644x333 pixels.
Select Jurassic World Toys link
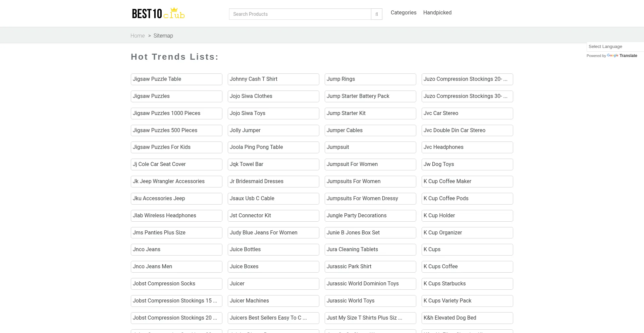tap(370, 301)
